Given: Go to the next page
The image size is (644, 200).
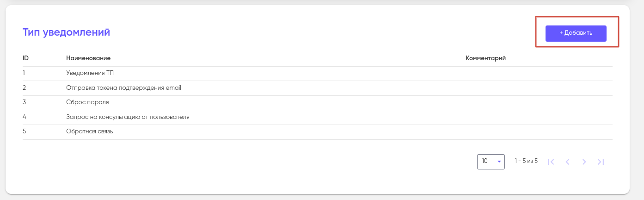Looking at the screenshot, I should tap(584, 162).
